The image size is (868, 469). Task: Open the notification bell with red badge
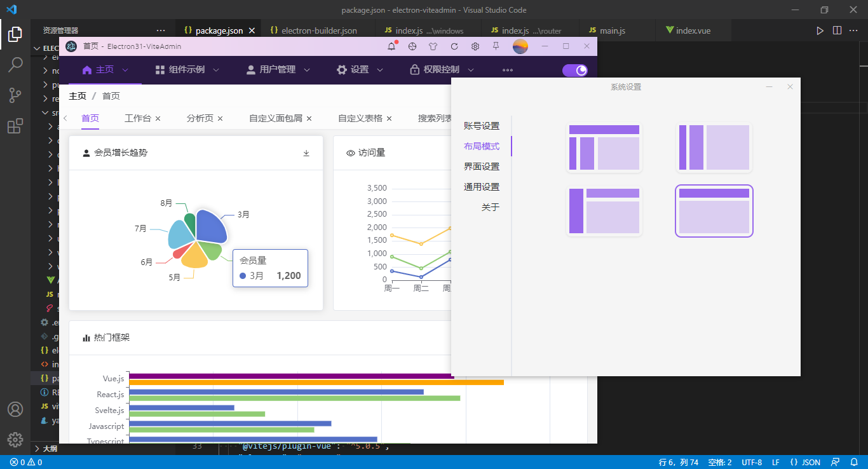pos(391,46)
